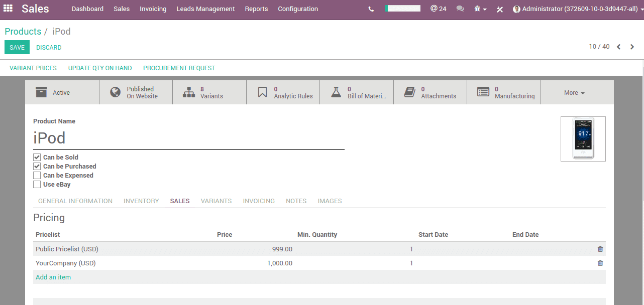Sort by the Pricelist column header
The image size is (644, 305).
[x=48, y=234]
